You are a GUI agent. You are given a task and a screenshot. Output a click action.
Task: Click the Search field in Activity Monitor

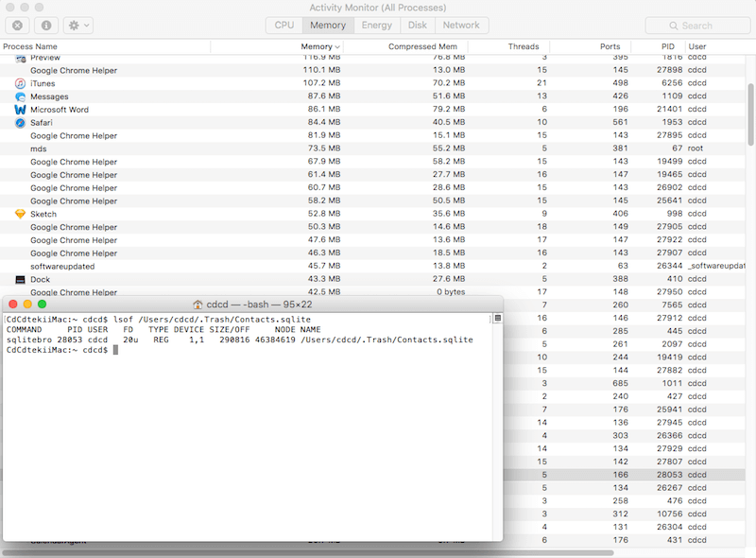[697, 26]
